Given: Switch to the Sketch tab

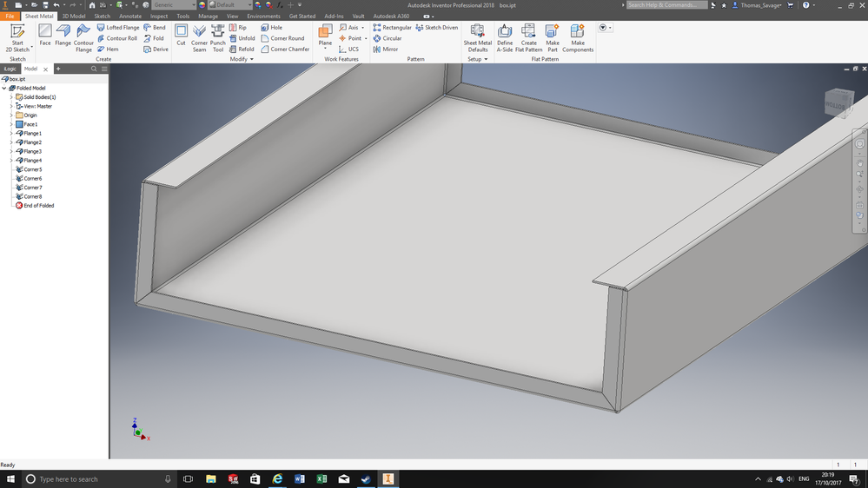Looking at the screenshot, I should [103, 16].
